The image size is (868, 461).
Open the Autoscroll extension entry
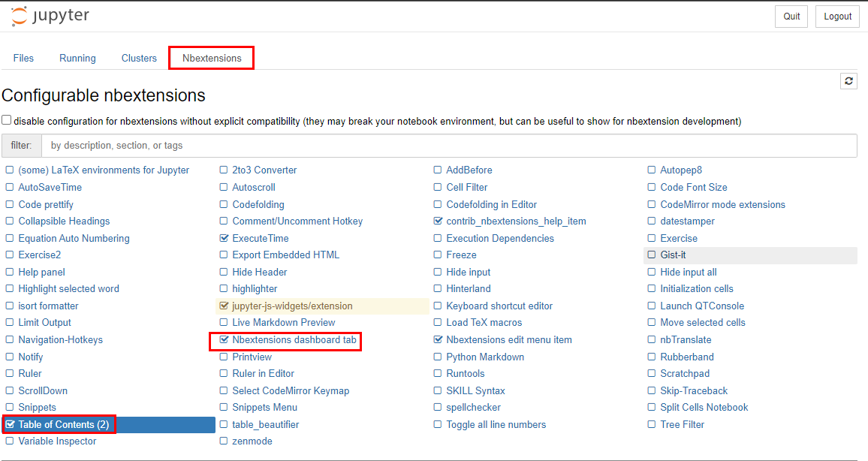coord(254,187)
